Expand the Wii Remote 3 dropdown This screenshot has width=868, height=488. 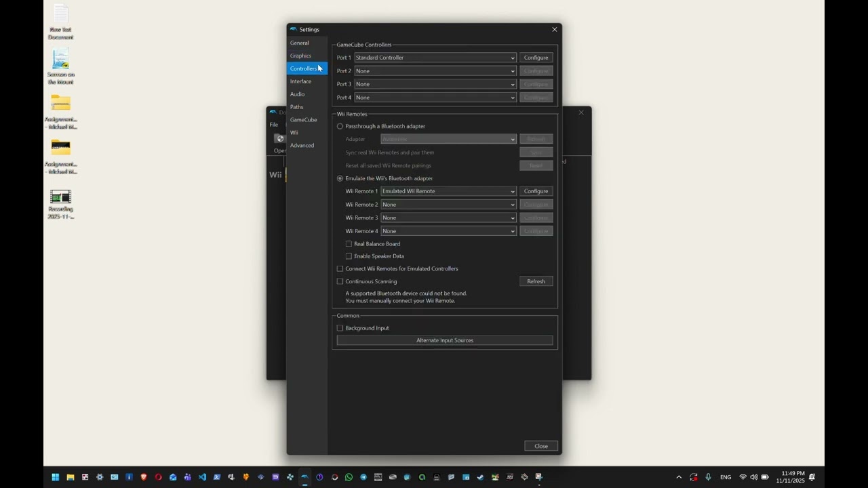[x=448, y=218]
